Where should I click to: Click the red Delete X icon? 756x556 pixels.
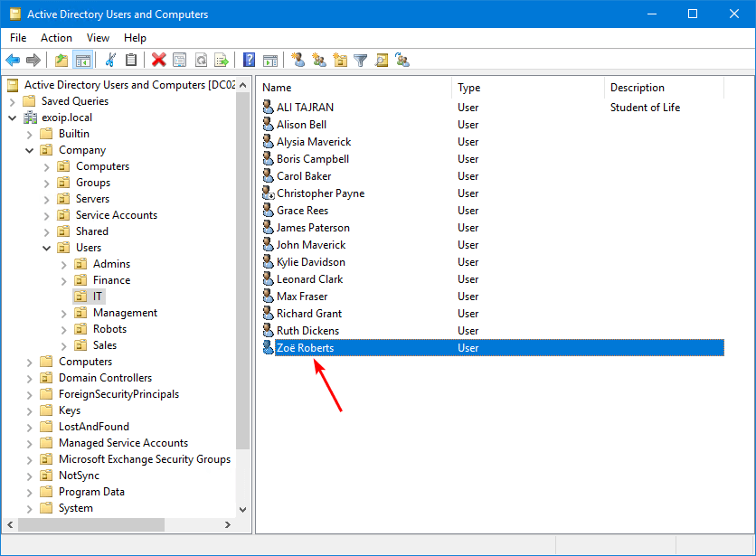[x=158, y=61]
